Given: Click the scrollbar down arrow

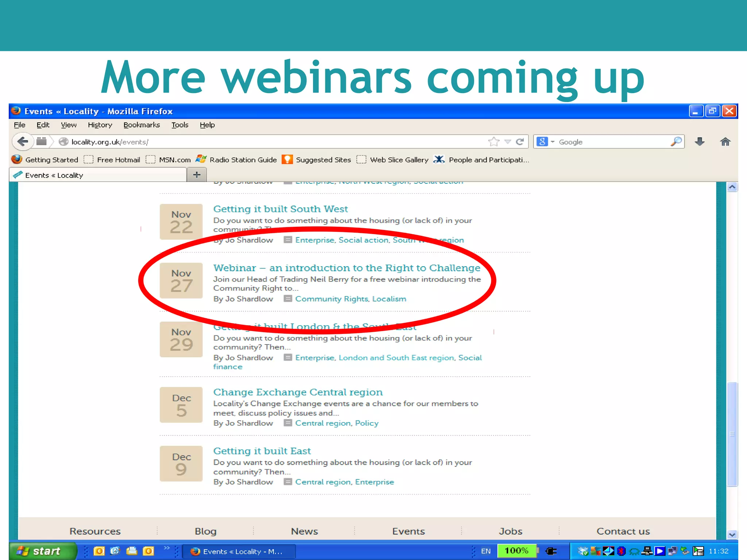Looking at the screenshot, I should click(732, 535).
